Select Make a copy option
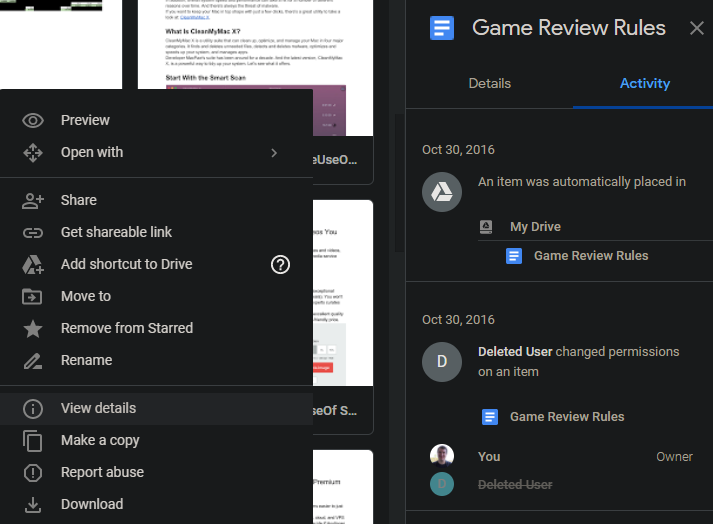713x524 pixels. pyautogui.click(x=100, y=440)
